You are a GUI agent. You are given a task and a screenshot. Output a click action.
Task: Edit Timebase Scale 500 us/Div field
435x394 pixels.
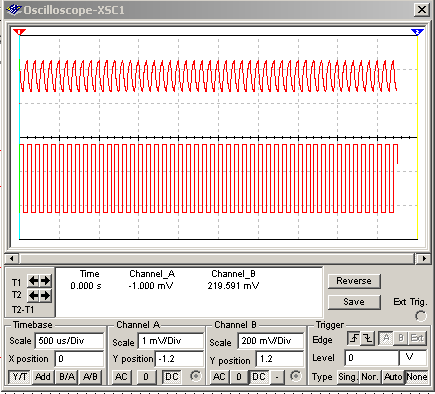[x=70, y=341]
